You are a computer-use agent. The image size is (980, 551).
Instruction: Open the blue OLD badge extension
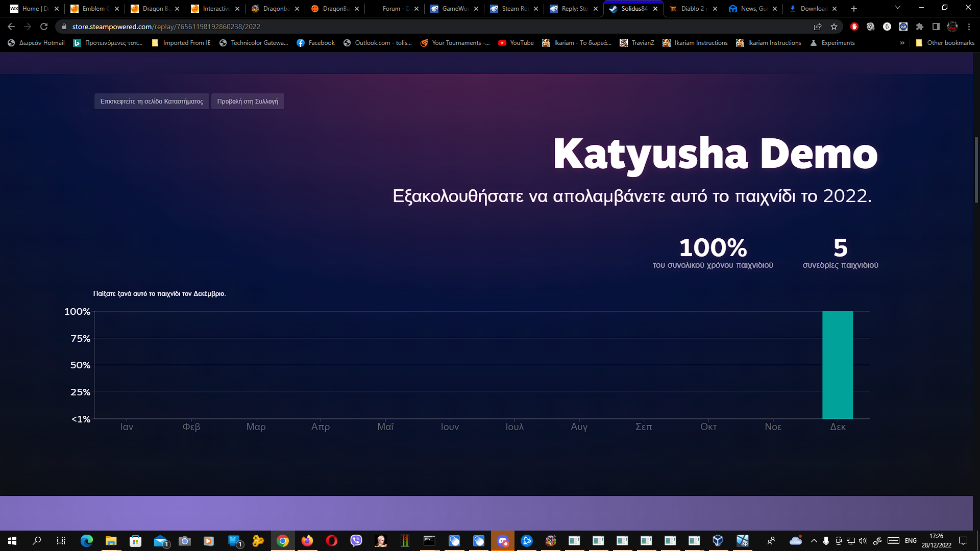(903, 27)
